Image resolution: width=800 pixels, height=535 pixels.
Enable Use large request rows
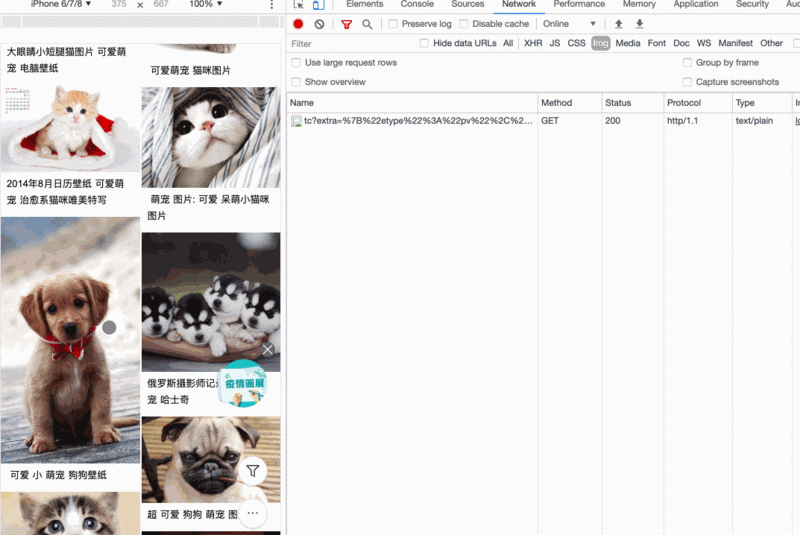pos(296,63)
